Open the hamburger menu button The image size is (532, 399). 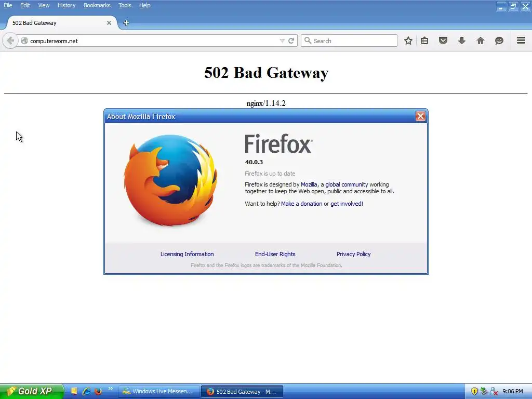pyautogui.click(x=521, y=41)
